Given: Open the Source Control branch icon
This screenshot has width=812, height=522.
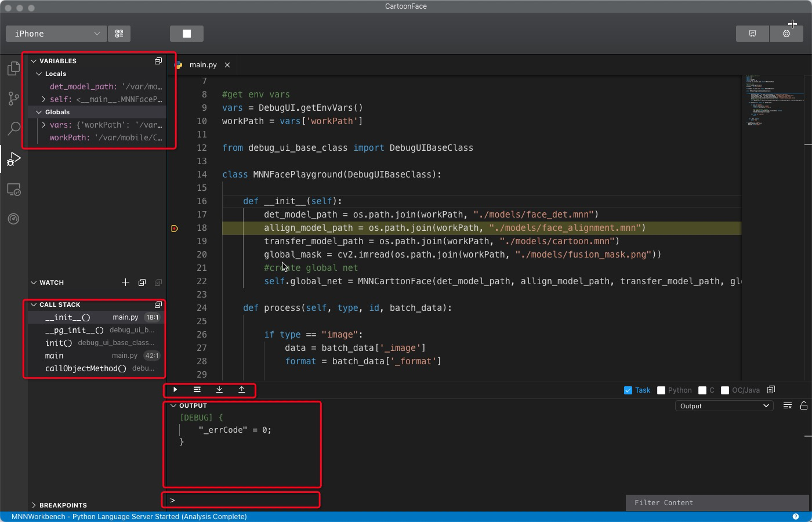Looking at the screenshot, I should coord(13,99).
